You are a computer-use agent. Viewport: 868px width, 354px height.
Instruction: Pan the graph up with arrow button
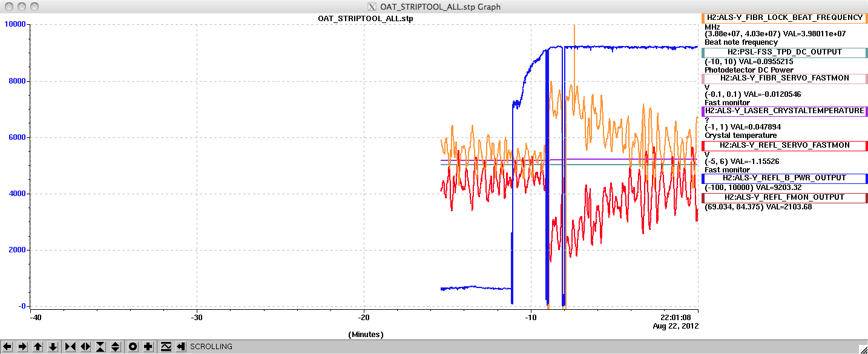tap(38, 347)
